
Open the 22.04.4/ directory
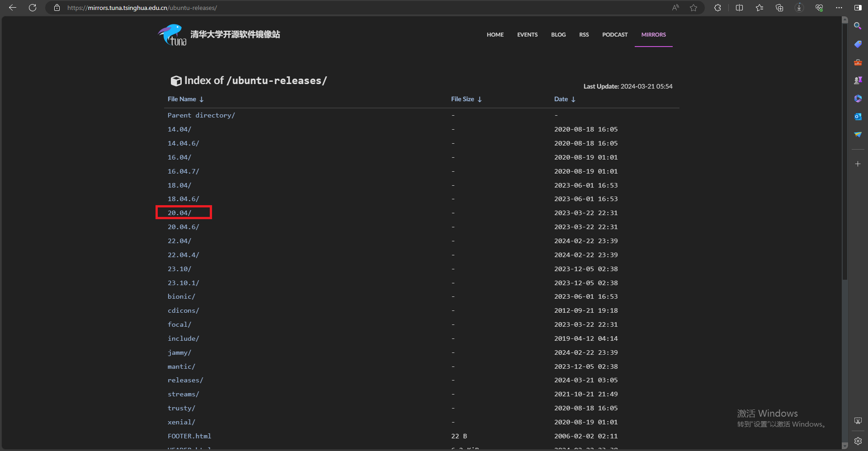(183, 255)
